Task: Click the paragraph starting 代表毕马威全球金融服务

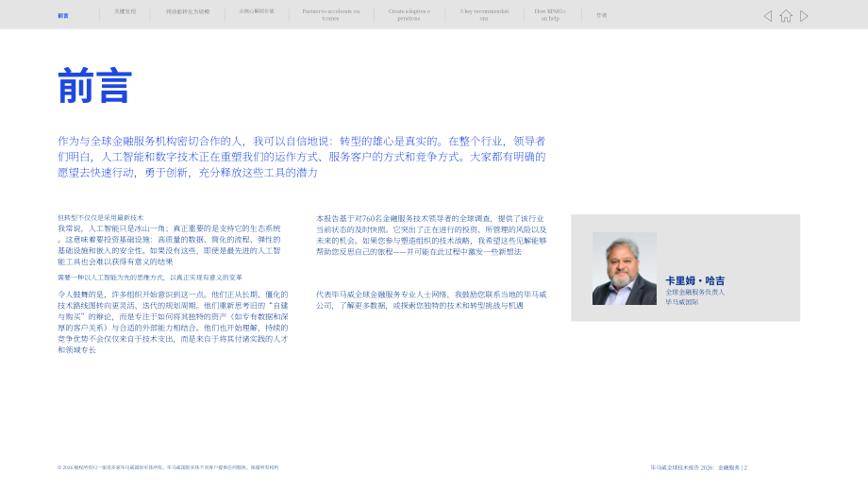Action: [431, 300]
